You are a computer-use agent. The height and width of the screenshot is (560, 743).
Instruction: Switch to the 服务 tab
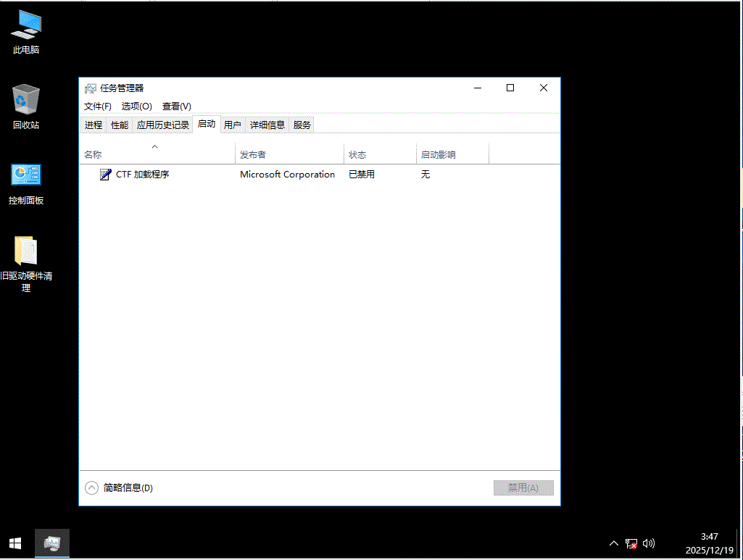coord(301,124)
